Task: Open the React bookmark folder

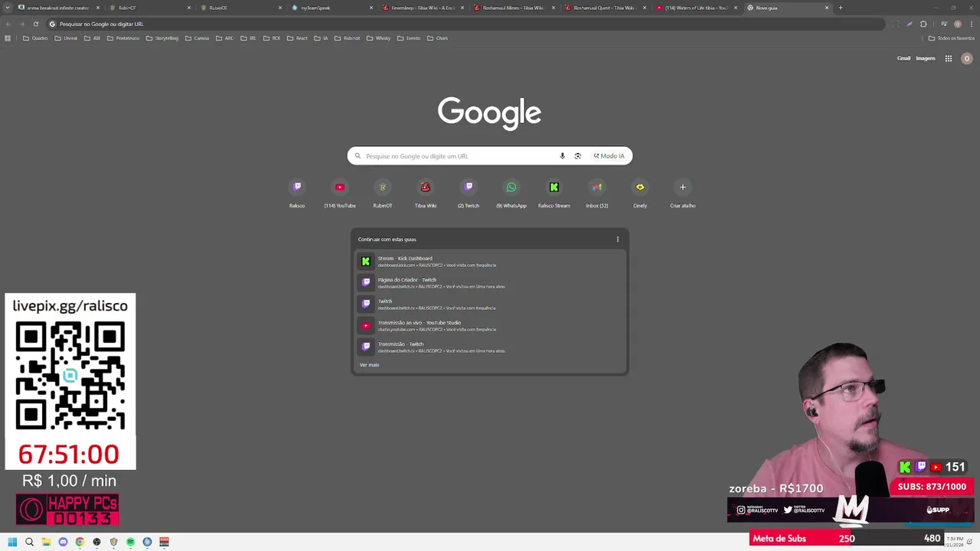Action: pyautogui.click(x=297, y=38)
